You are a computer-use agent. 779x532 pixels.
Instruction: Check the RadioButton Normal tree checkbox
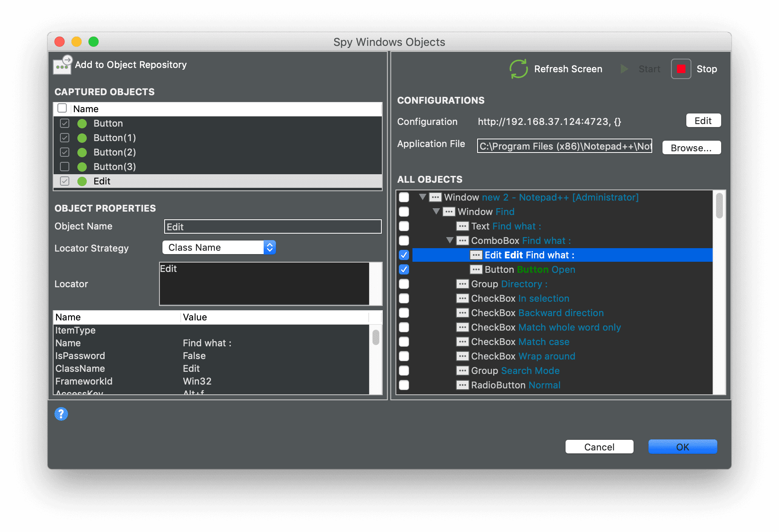point(404,385)
